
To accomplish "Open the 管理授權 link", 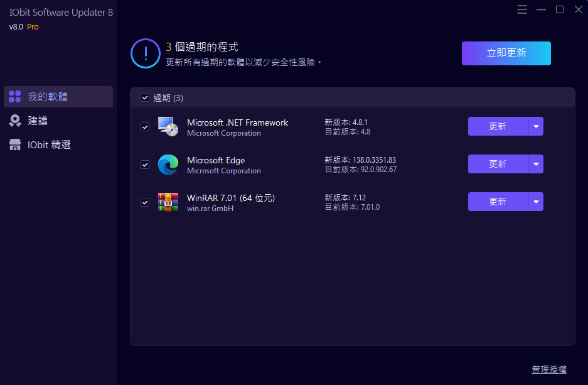I will pos(549,370).
